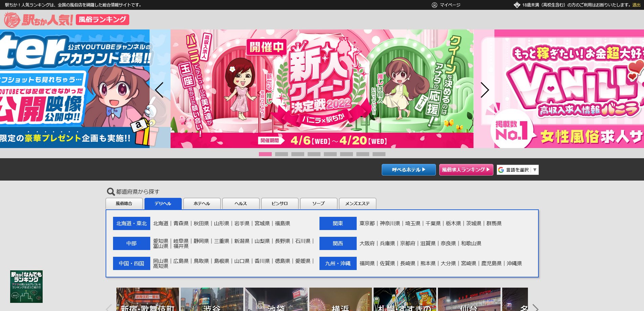Open 福井県 prefecture link

(x=181, y=246)
